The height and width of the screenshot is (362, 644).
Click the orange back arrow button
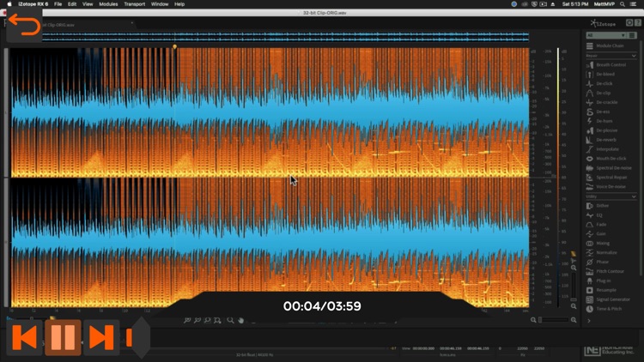pyautogui.click(x=24, y=25)
